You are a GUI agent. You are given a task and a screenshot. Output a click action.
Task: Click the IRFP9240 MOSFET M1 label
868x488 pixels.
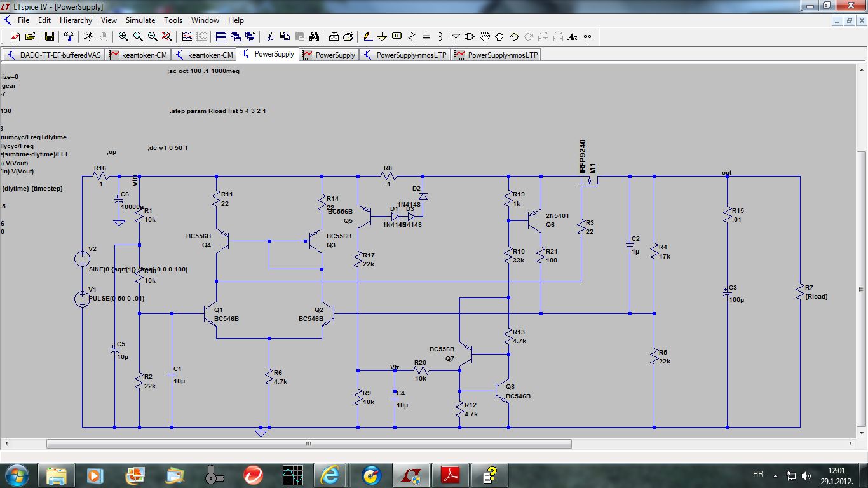582,157
